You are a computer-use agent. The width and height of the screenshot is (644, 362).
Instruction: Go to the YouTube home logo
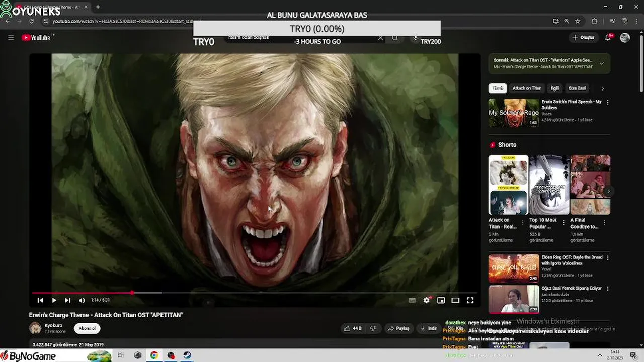(x=36, y=38)
